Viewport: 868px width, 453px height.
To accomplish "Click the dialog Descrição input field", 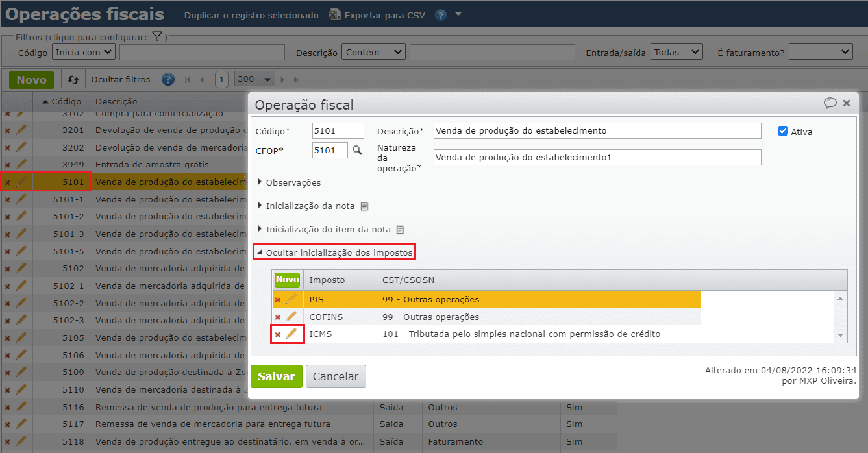I will pyautogui.click(x=597, y=131).
